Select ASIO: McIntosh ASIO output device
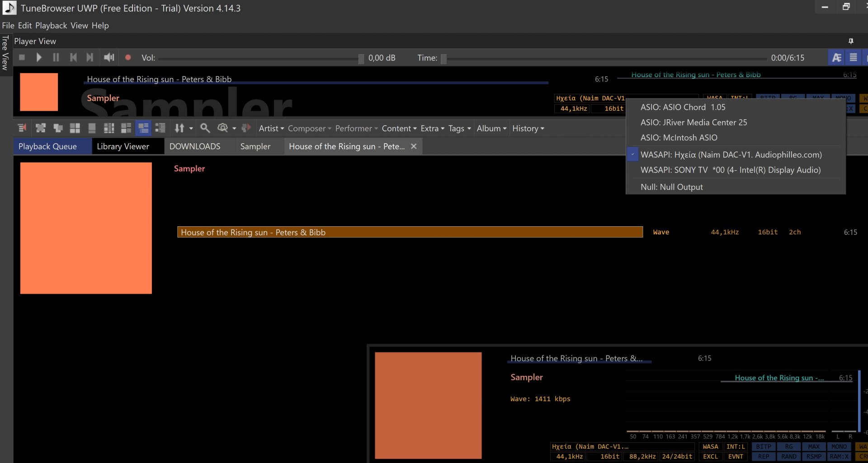The width and height of the screenshot is (868, 463). (x=679, y=138)
